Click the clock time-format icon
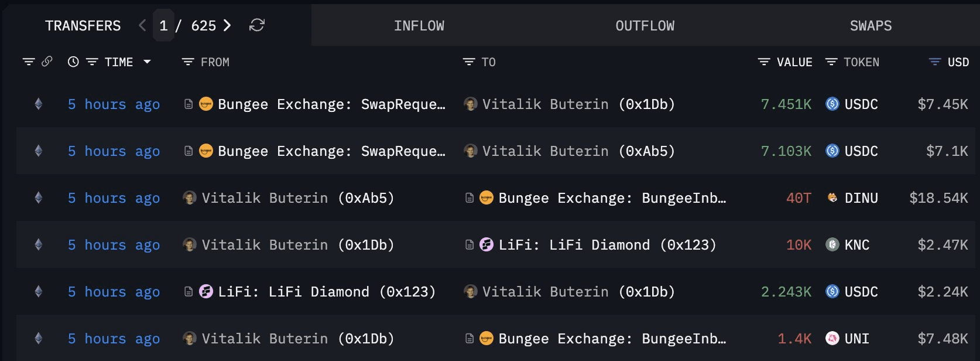This screenshot has width=980, height=361. click(x=73, y=62)
